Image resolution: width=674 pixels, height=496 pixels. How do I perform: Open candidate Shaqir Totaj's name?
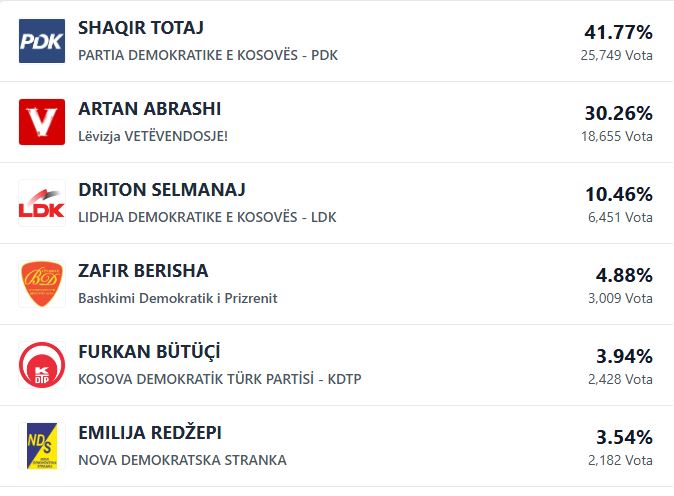[x=140, y=28]
